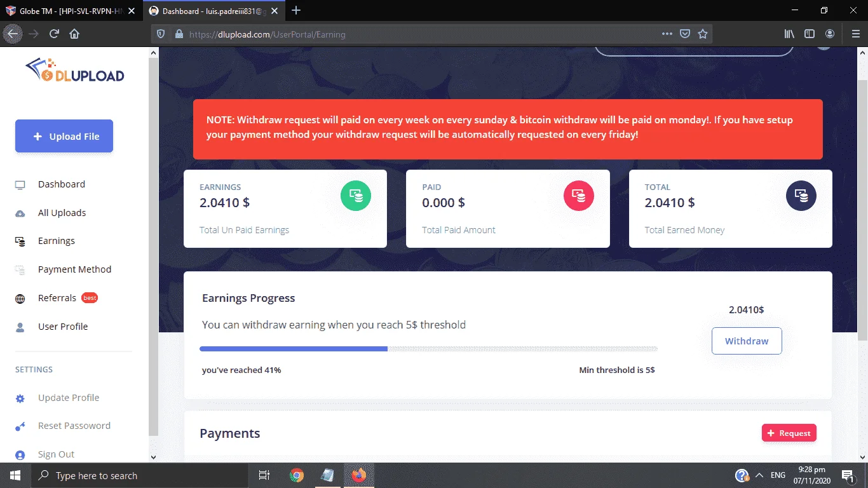Click the Reset Password key icon

[x=20, y=426]
